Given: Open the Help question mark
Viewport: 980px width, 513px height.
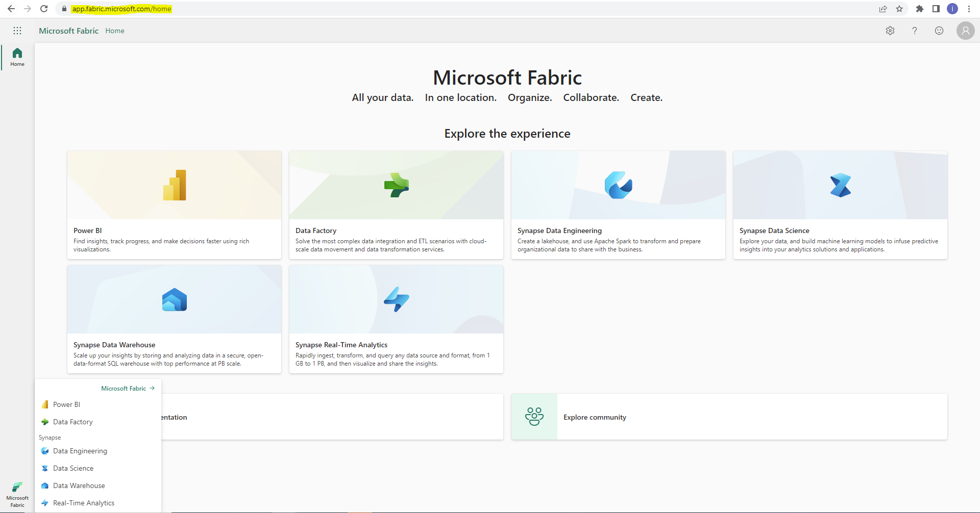Looking at the screenshot, I should 915,31.
